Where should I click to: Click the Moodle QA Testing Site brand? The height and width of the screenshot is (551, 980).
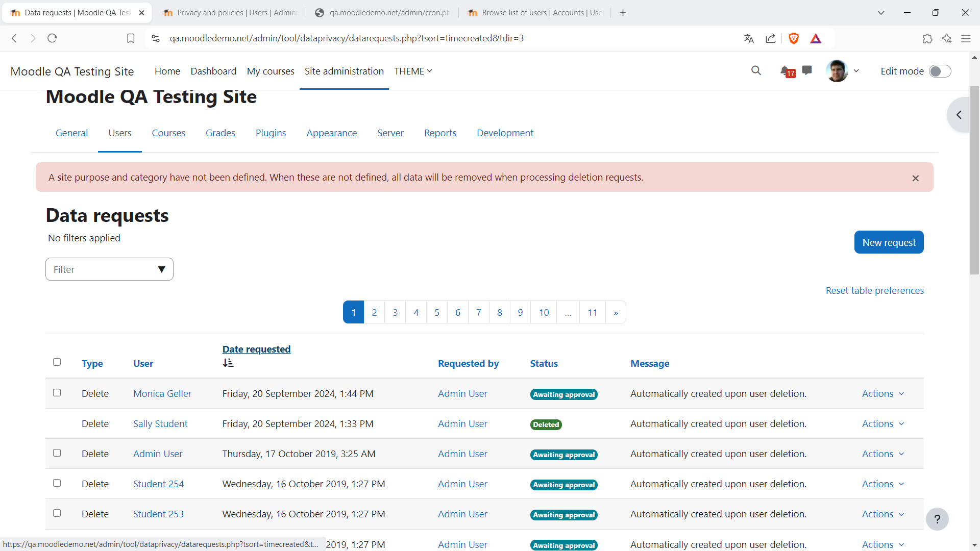(x=72, y=71)
